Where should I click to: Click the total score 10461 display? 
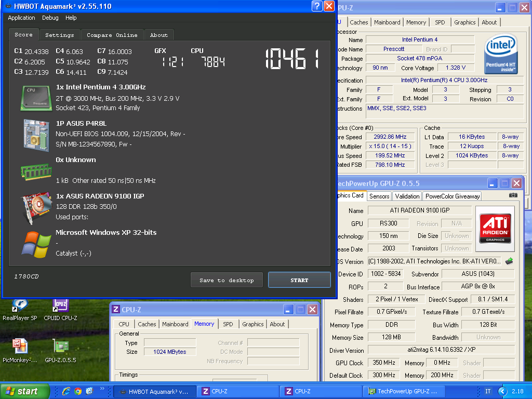pos(292,59)
